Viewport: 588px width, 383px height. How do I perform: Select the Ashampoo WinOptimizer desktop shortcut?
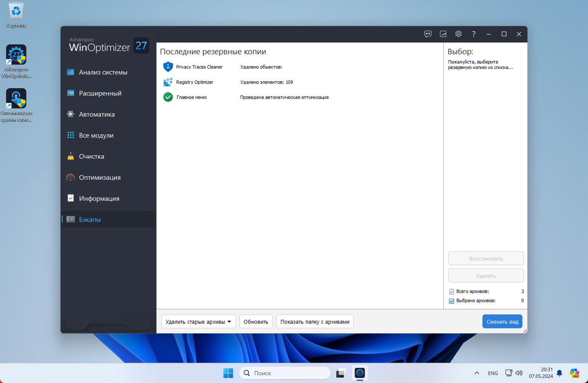(16, 62)
